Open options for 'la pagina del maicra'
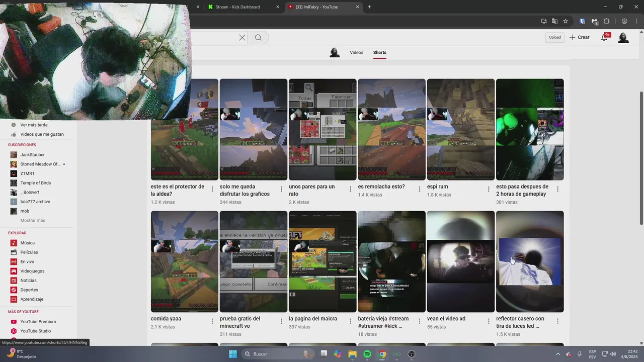 [351, 321]
